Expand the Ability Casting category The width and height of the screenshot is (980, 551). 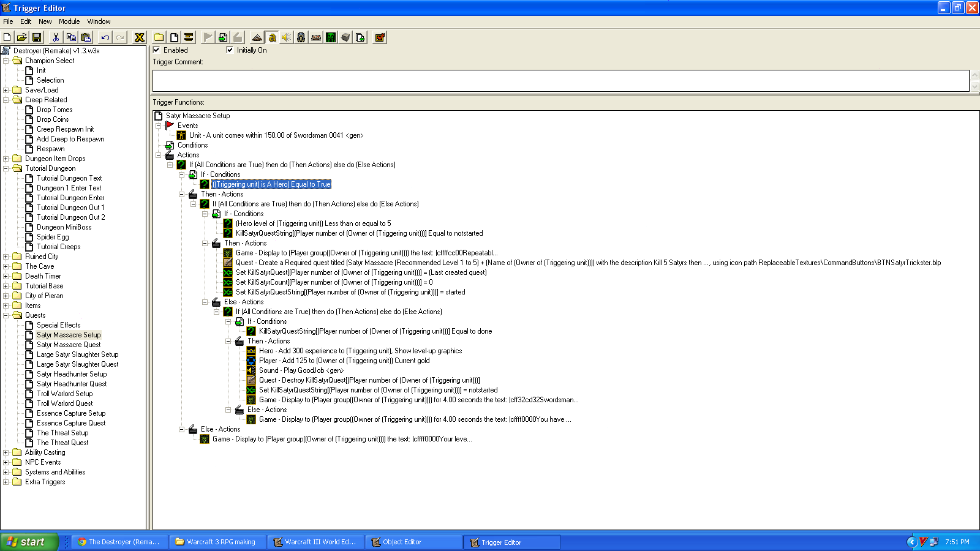[x=6, y=452]
